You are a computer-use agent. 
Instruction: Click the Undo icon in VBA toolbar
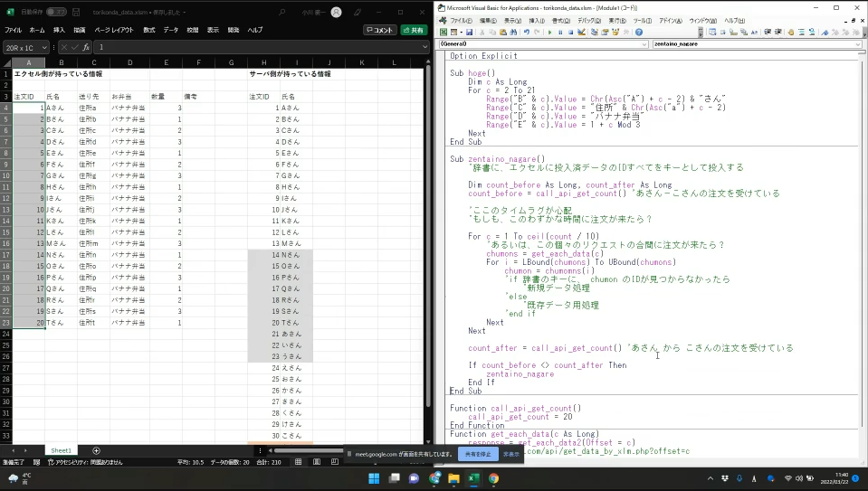pos(527,32)
